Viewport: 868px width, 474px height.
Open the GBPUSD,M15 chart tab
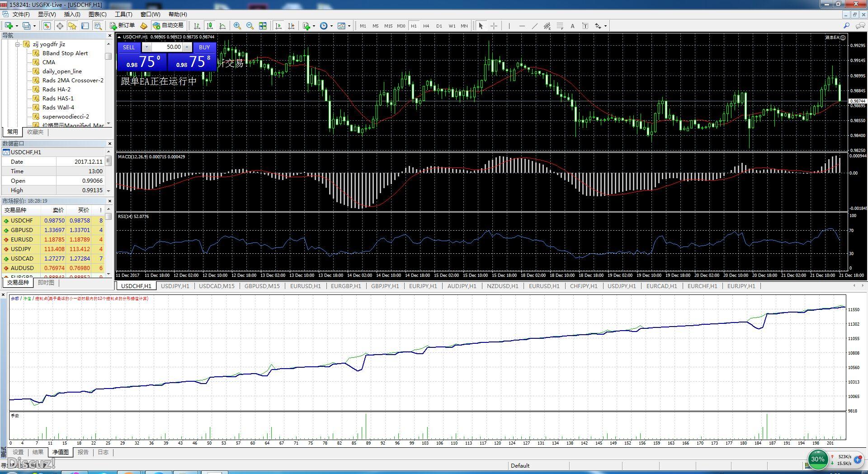click(x=262, y=286)
